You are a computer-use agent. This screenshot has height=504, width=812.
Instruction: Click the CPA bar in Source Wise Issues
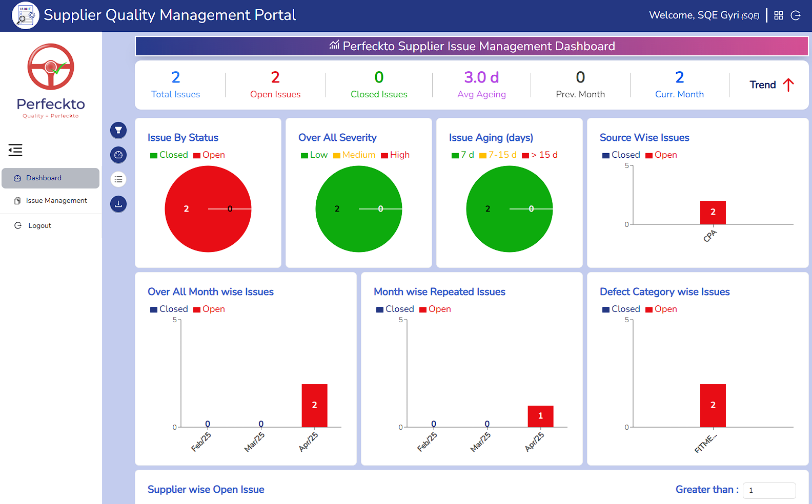pyautogui.click(x=713, y=213)
